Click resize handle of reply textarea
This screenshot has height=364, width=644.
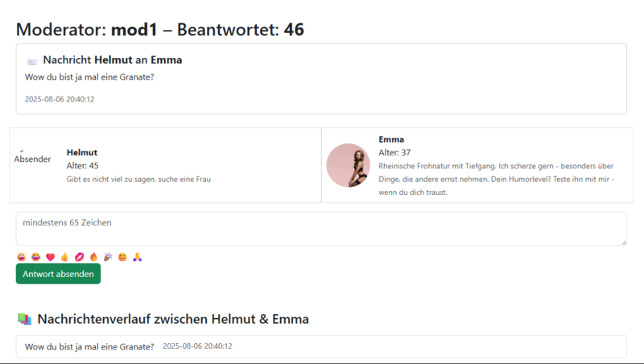[623, 242]
